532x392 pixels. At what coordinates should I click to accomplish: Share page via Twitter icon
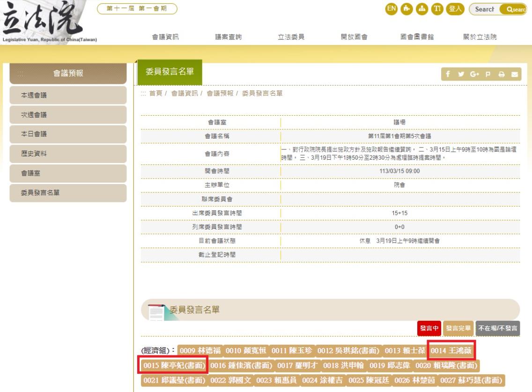click(461, 74)
